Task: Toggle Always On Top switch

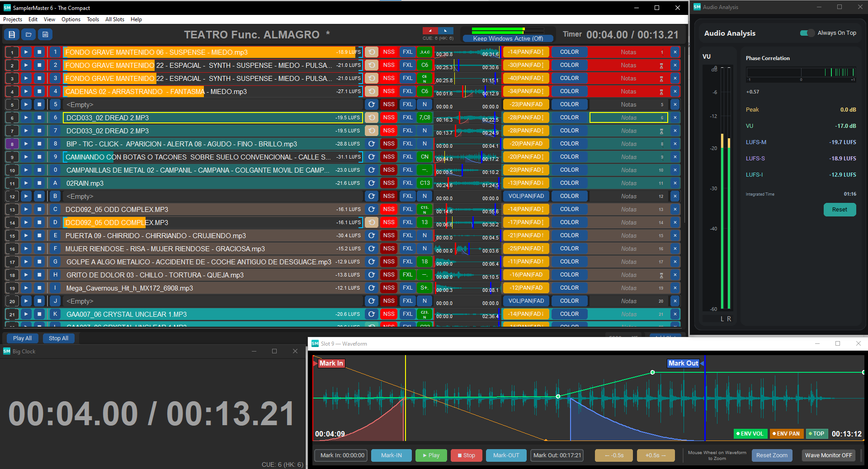Action: (807, 33)
